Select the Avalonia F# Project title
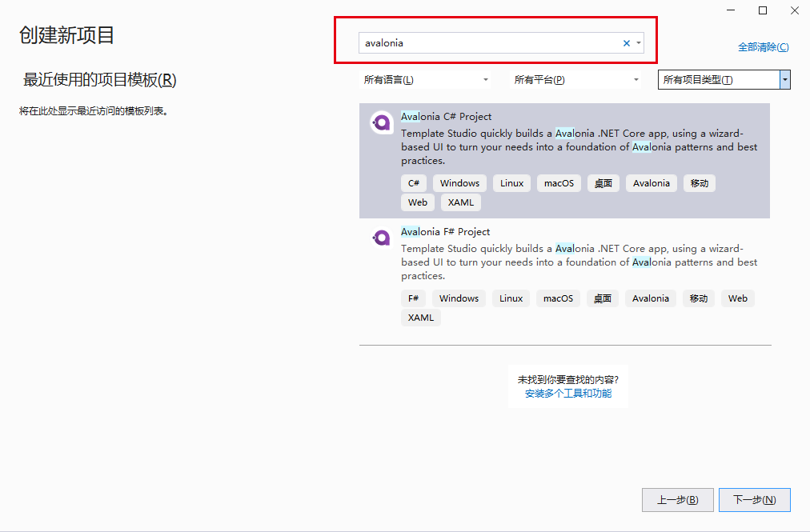 [445, 232]
